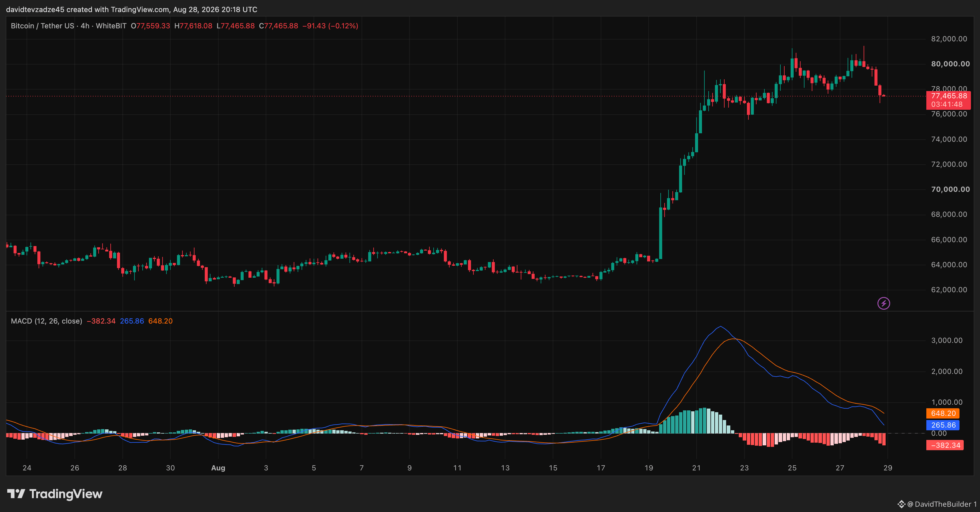Click date label 28 on the time axis

pyautogui.click(x=122, y=468)
